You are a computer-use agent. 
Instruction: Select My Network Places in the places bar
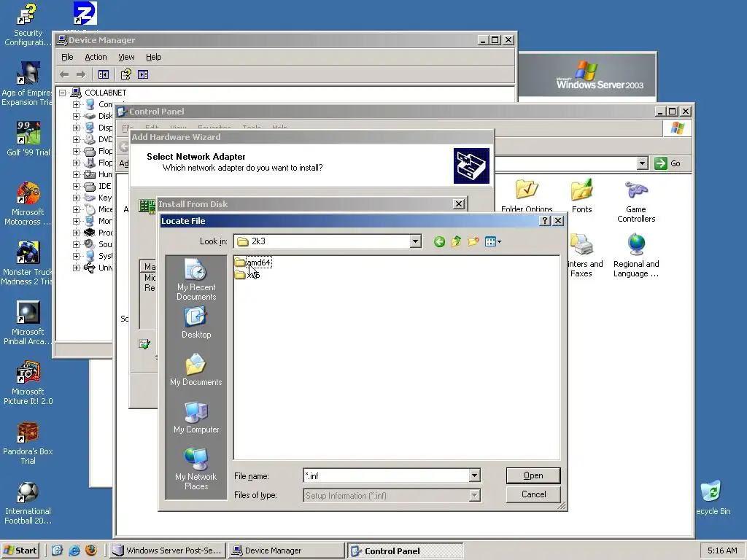point(196,469)
